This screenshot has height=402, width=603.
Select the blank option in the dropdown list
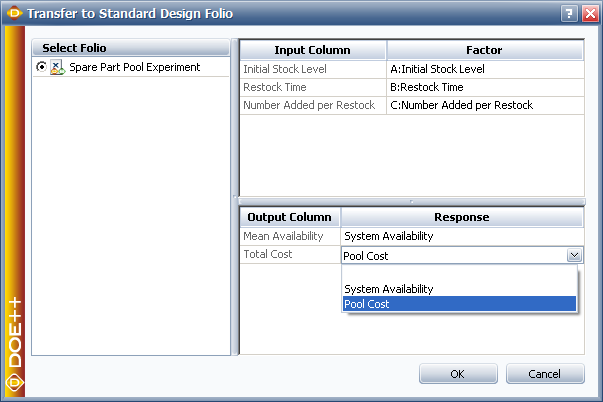[459, 273]
